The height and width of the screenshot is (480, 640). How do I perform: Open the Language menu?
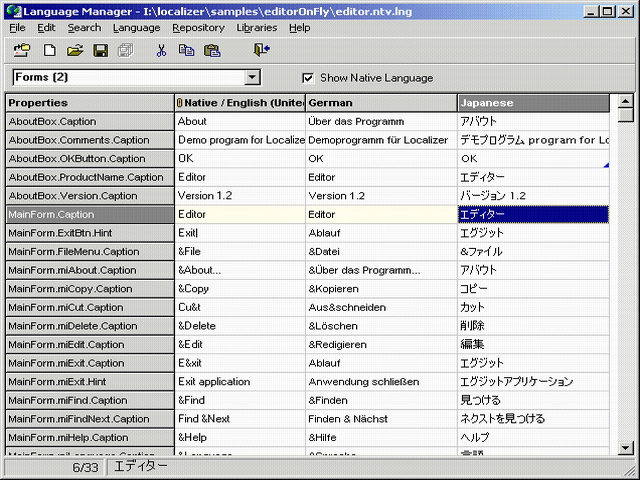pos(136,28)
